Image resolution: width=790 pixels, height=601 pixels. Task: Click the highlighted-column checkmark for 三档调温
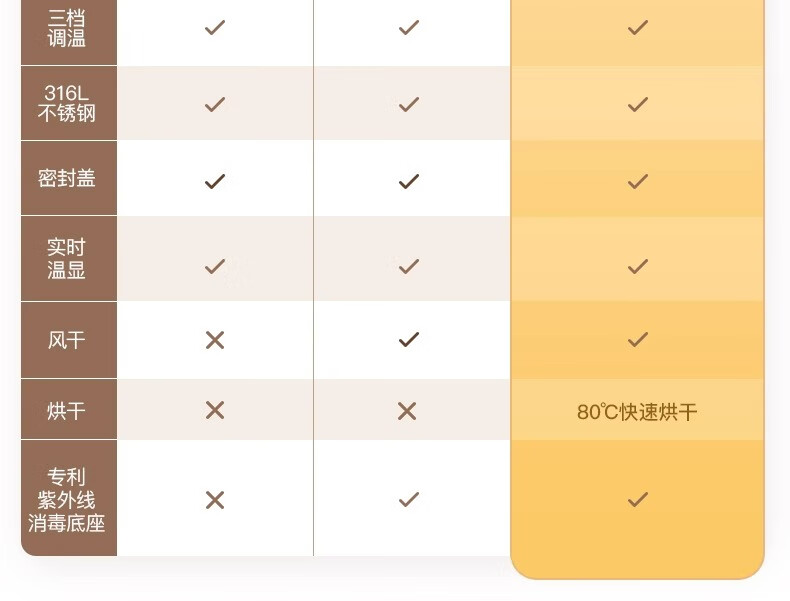(x=638, y=27)
